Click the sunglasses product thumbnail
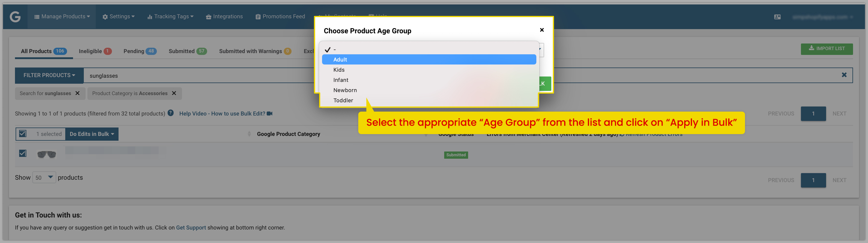The image size is (868, 243). pyautogui.click(x=46, y=154)
